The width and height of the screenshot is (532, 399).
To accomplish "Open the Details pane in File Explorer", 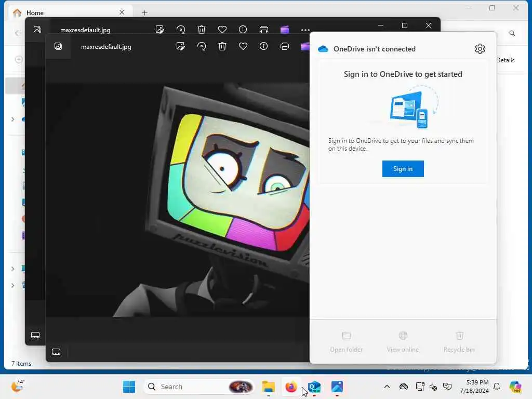I will point(505,60).
